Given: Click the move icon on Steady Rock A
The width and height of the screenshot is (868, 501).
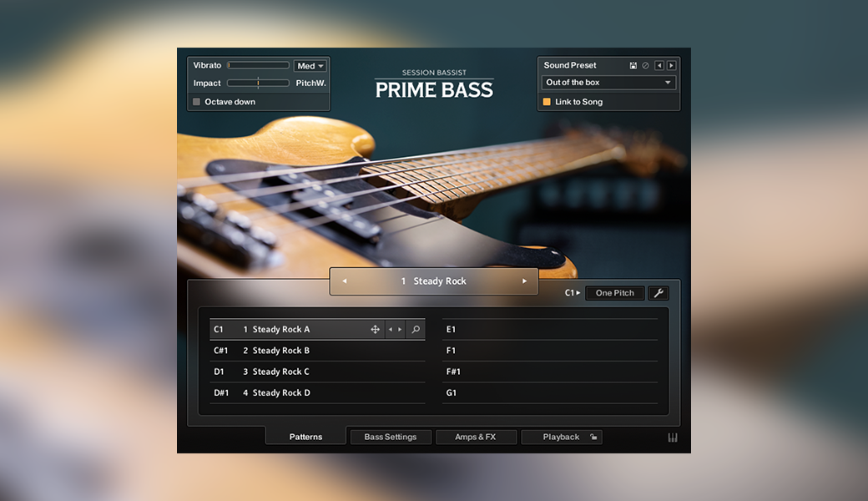Looking at the screenshot, I should coord(376,329).
